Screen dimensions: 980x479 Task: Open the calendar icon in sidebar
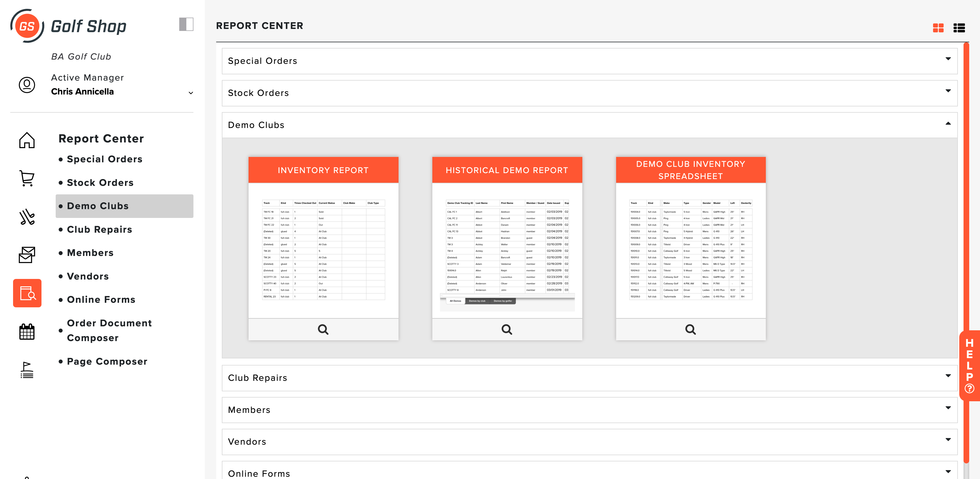(27, 331)
